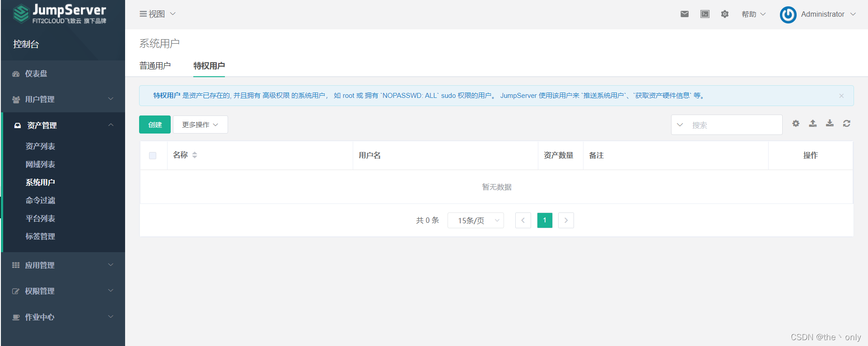Close the privileged user info banner
The height and width of the screenshot is (346, 868).
pos(841,96)
